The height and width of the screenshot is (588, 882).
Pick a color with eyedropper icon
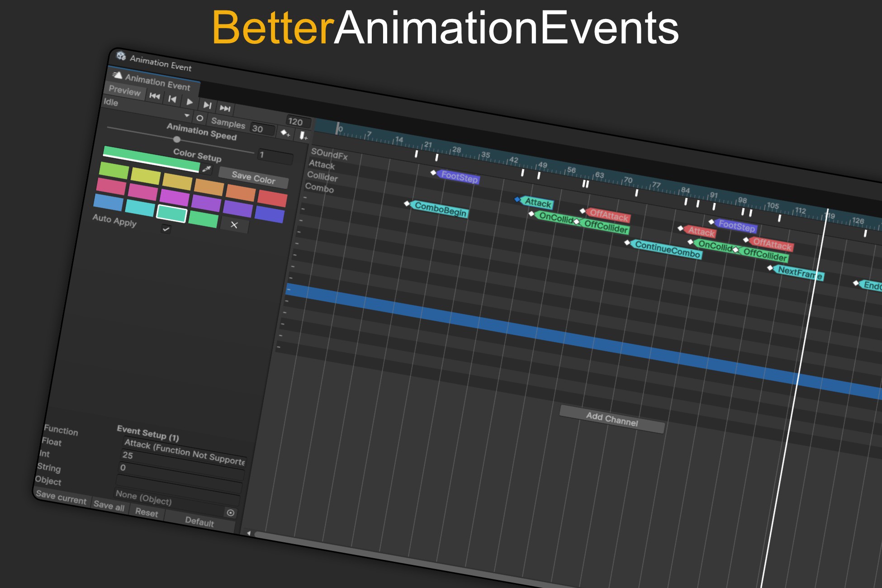point(207,169)
